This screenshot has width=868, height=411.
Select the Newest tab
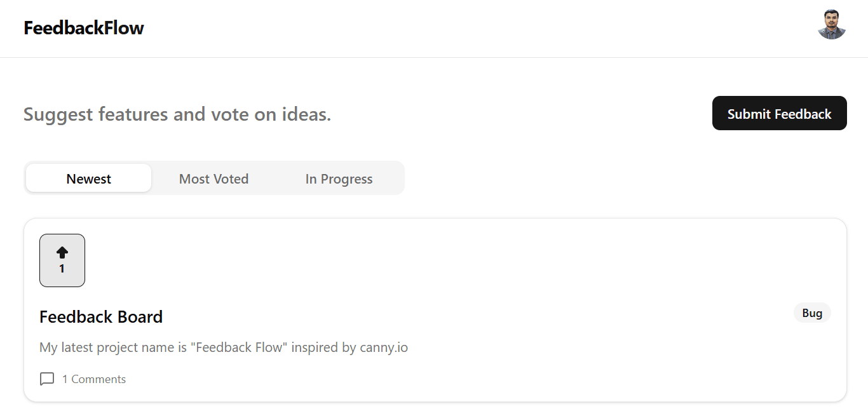click(x=88, y=179)
